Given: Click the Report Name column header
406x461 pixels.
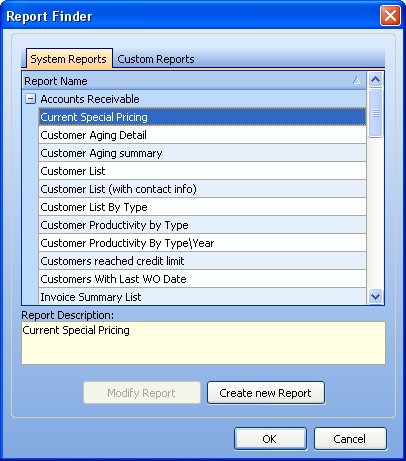Looking at the screenshot, I should [x=194, y=81].
